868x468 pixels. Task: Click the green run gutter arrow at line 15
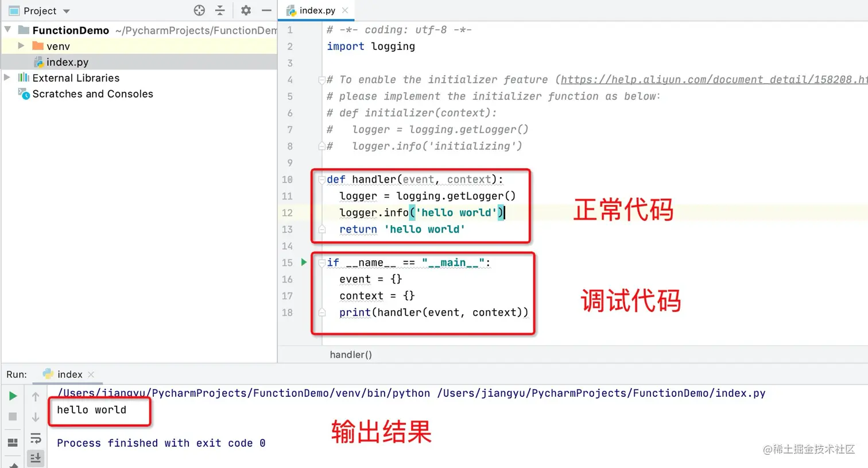coord(304,262)
